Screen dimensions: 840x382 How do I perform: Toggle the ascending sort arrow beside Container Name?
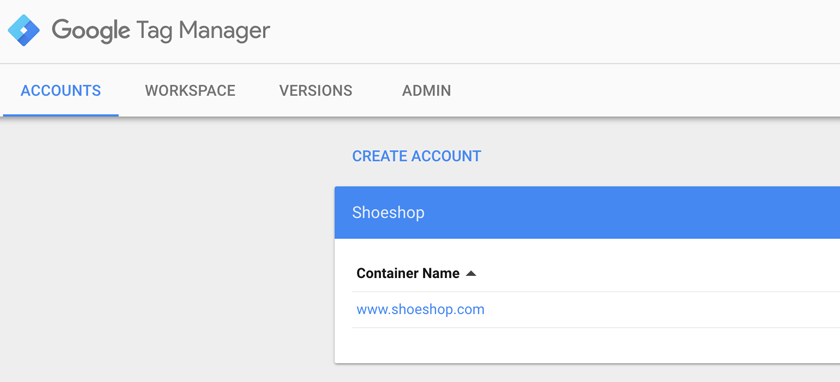[471, 273]
